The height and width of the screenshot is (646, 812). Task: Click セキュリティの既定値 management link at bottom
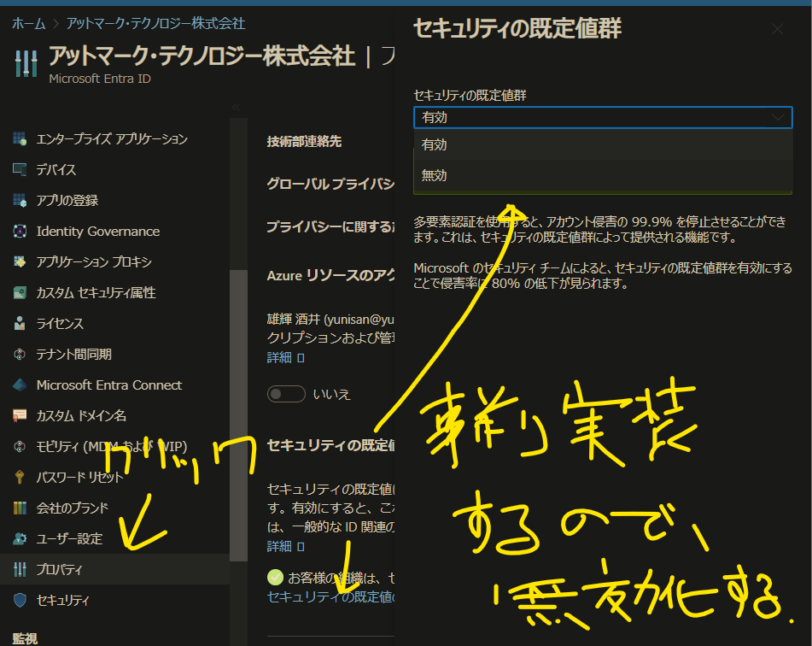[x=330, y=596]
